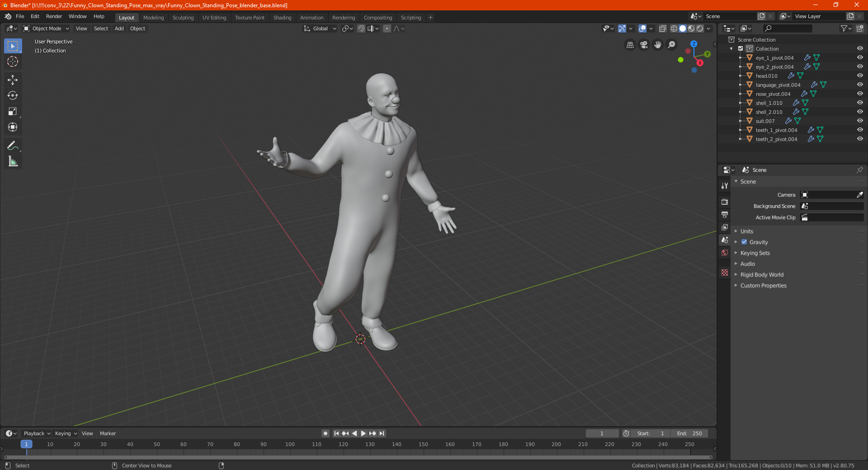Screen dimensions: 868x470
Task: Select the Measure tool
Action: [13, 161]
